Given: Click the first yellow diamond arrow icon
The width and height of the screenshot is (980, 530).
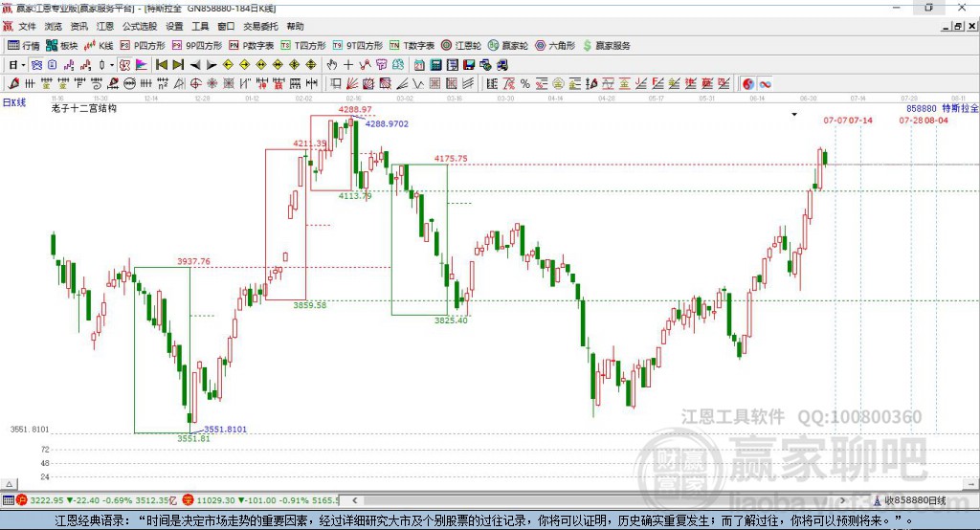Looking at the screenshot, I should pyautogui.click(x=228, y=65).
